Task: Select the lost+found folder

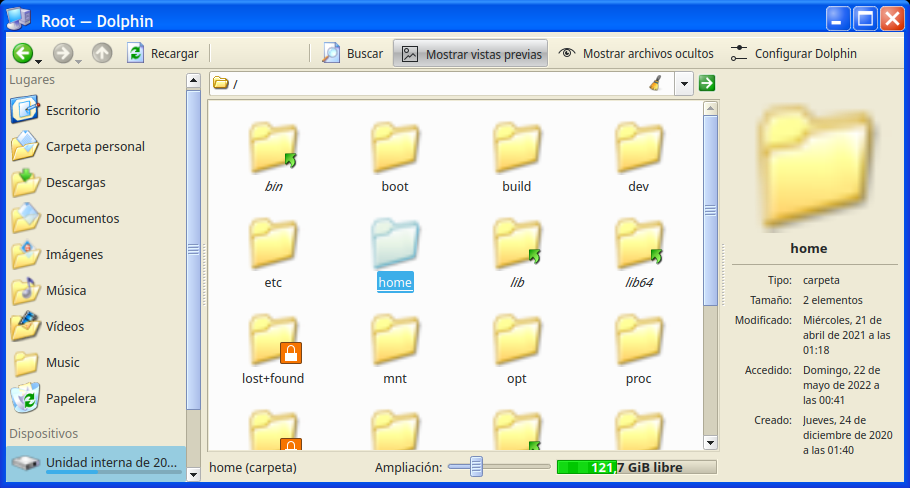Action: pyautogui.click(x=273, y=349)
